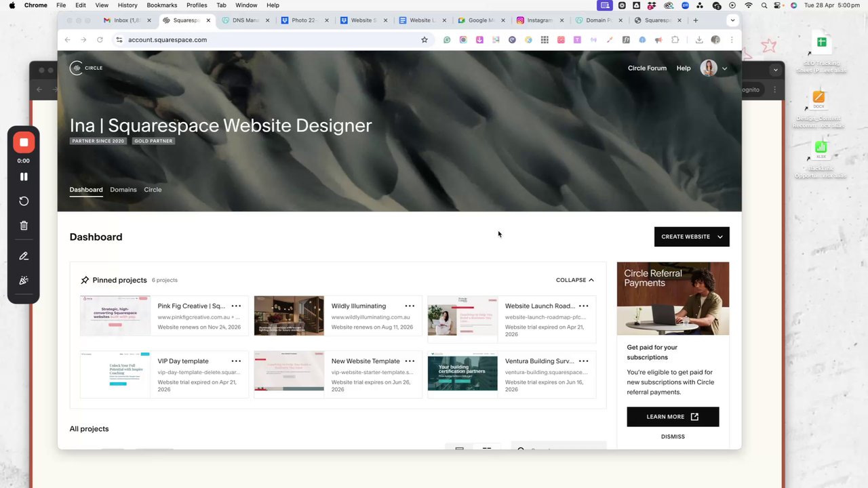Image resolution: width=868 pixels, height=488 pixels.
Task: Open options menu for Ventura Building Surv...
Action: click(583, 361)
